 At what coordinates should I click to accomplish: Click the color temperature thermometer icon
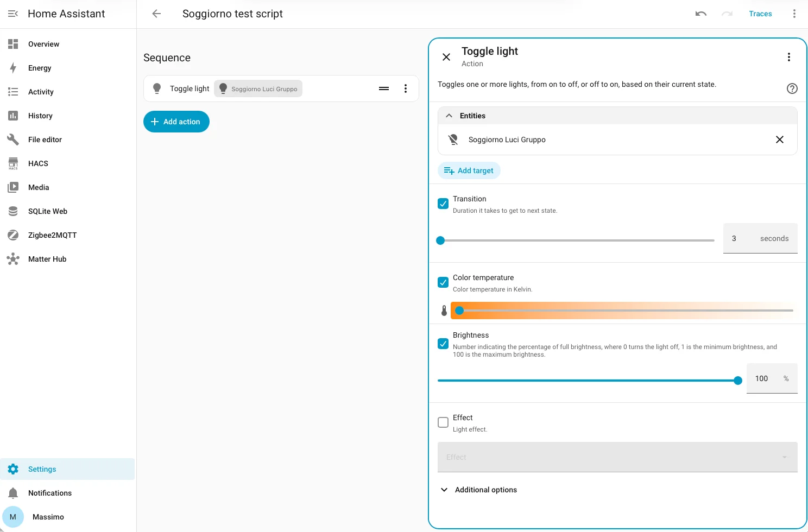coord(444,311)
